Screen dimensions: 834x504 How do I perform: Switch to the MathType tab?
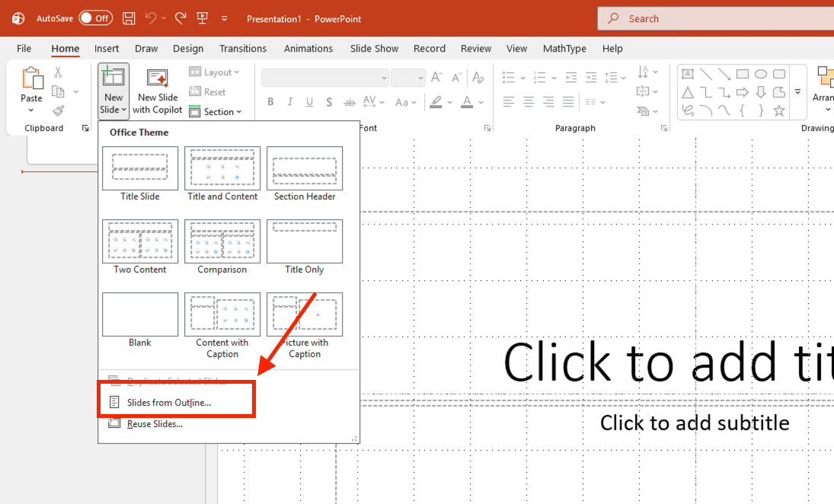click(x=564, y=49)
